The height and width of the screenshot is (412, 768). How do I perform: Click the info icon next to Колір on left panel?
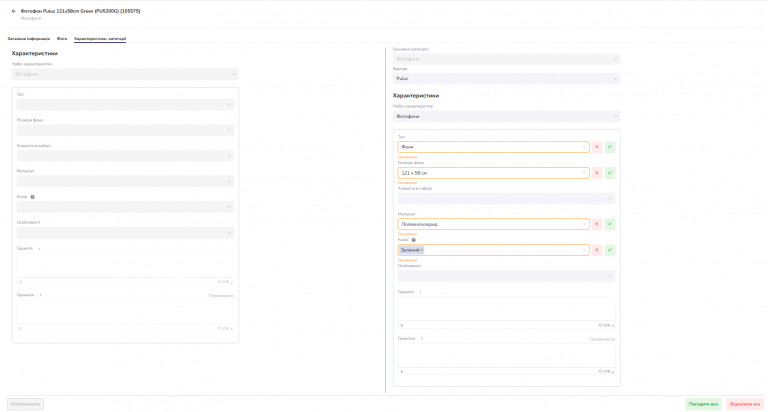(x=33, y=197)
